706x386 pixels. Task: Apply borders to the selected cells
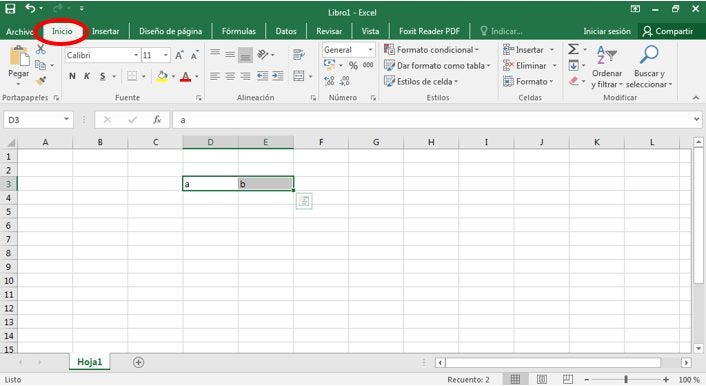pyautogui.click(x=131, y=76)
